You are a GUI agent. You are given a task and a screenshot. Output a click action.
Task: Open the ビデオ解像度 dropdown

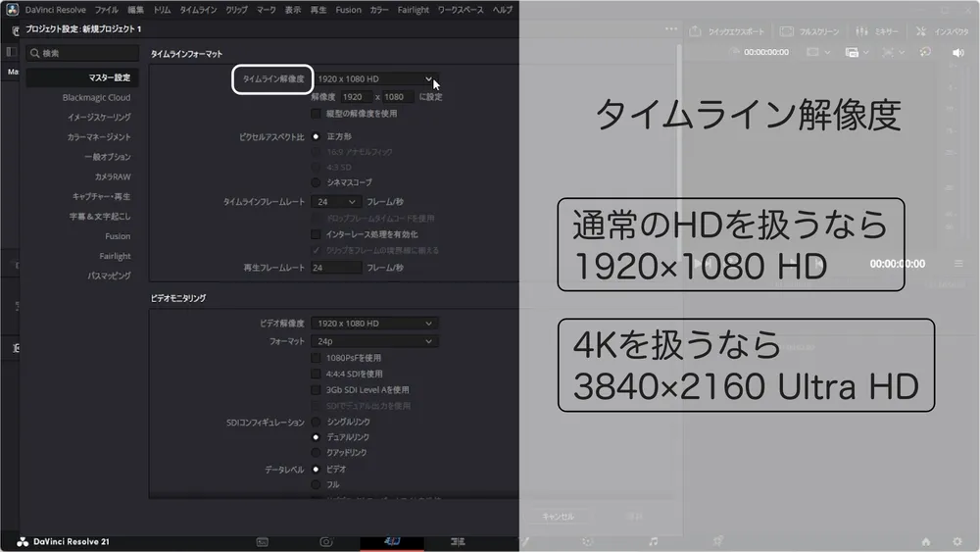374,324
